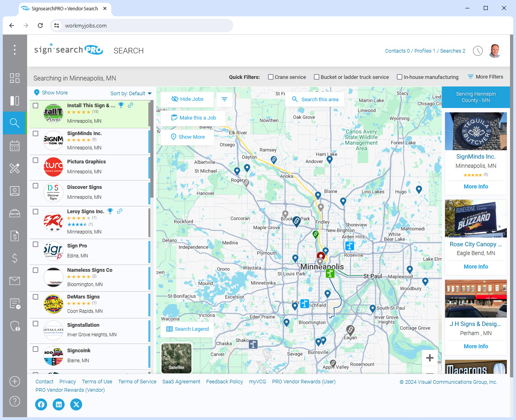The width and height of the screenshot is (516, 420).
Task: Click Make this a Job
Action: (x=193, y=118)
